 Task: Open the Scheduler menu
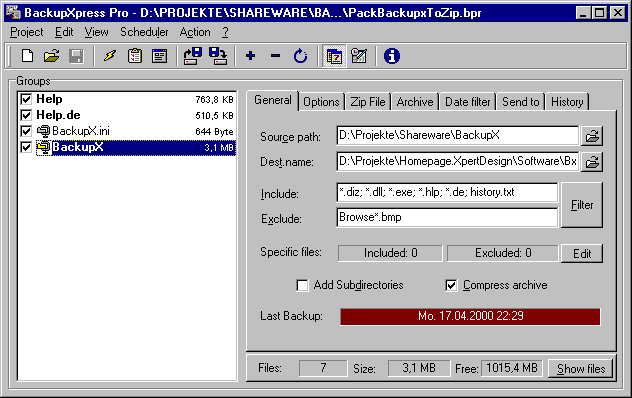[144, 32]
